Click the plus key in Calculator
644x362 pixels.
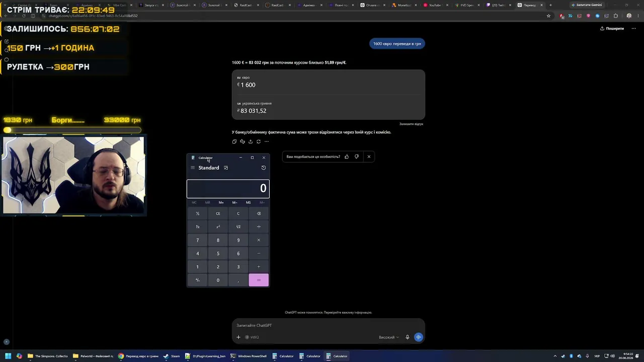[259, 267]
